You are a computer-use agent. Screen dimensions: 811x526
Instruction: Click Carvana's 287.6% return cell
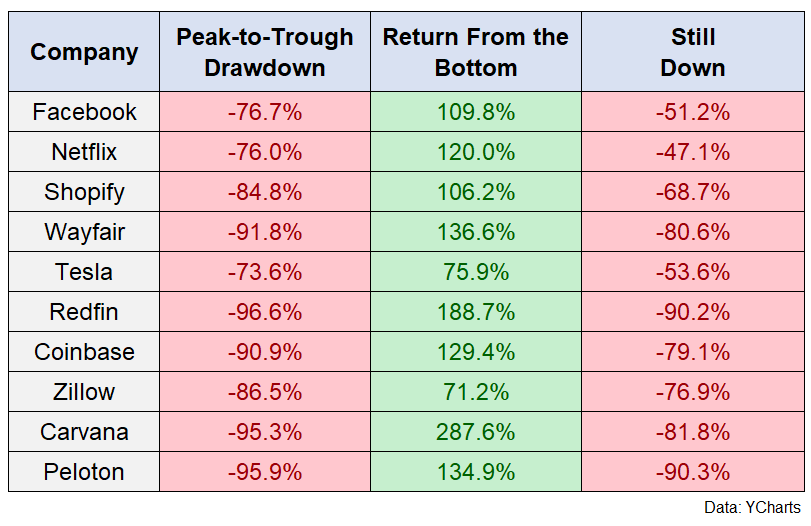476,432
